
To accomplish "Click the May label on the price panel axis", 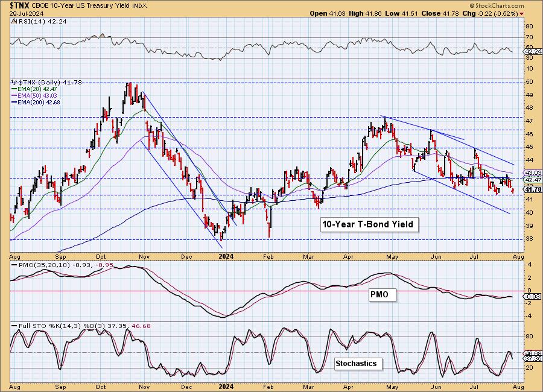I will 392,256.
